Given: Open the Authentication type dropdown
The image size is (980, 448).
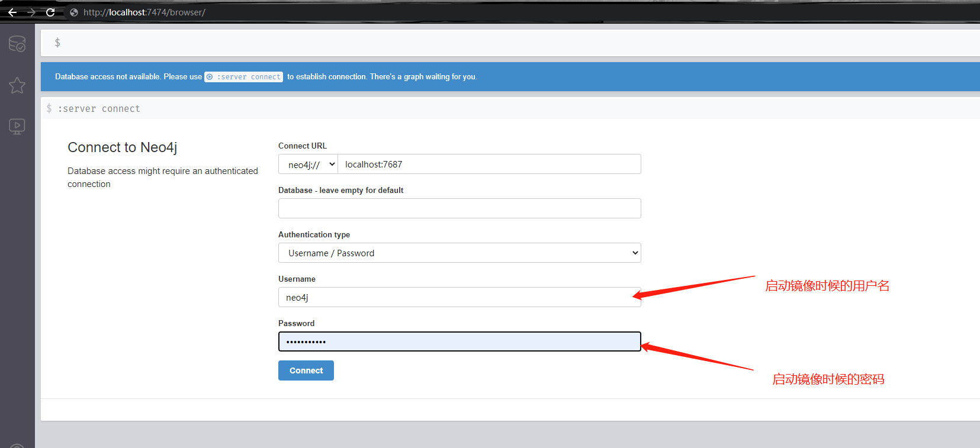Looking at the screenshot, I should [460, 253].
